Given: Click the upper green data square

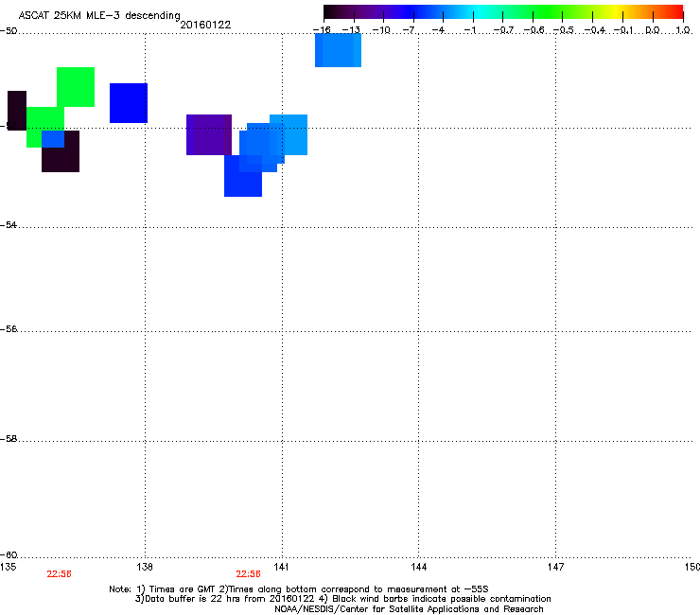Looking at the screenshot, I should click(x=76, y=87).
